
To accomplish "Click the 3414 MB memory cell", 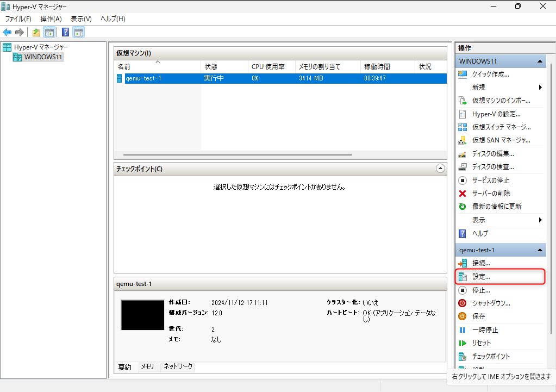I will [x=311, y=78].
